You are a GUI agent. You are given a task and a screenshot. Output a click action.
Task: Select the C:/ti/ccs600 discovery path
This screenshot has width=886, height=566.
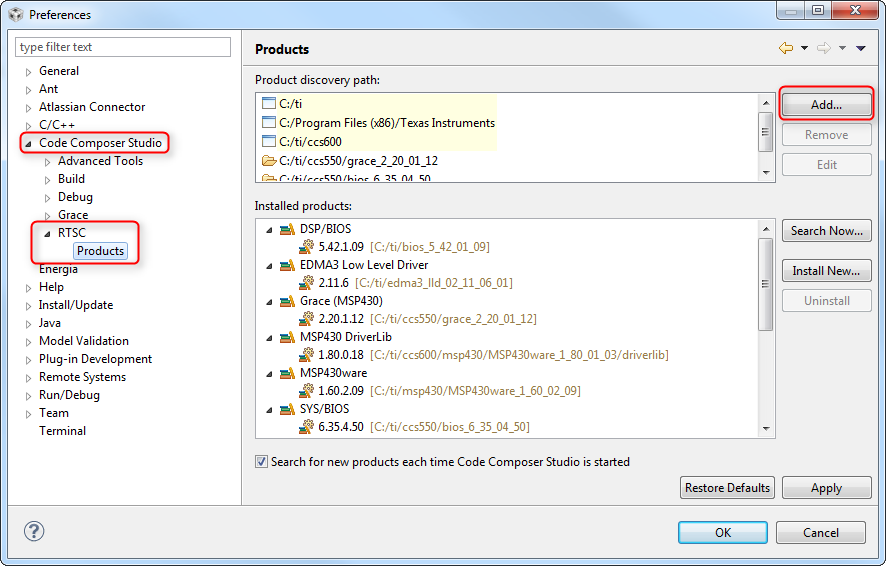pos(310,142)
